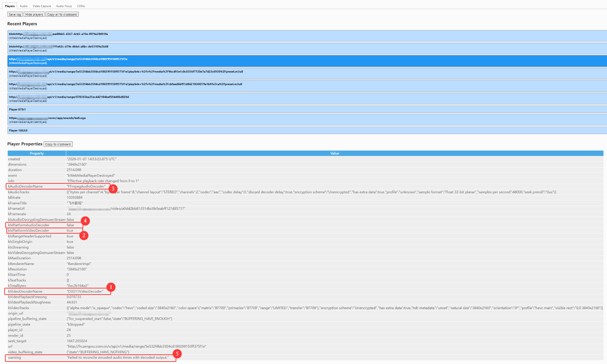This screenshot has width=607, height=364.
Task: Click red annotation circle number 3
Action: pyautogui.click(x=113, y=189)
